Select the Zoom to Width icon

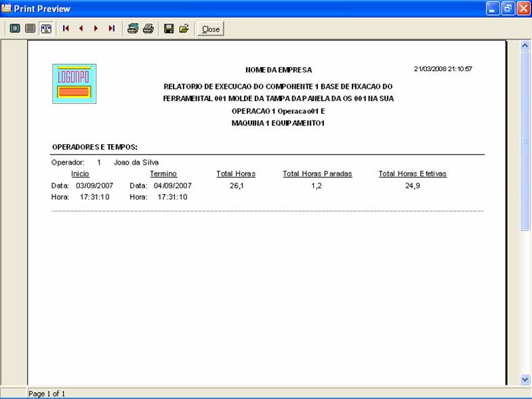point(46,28)
